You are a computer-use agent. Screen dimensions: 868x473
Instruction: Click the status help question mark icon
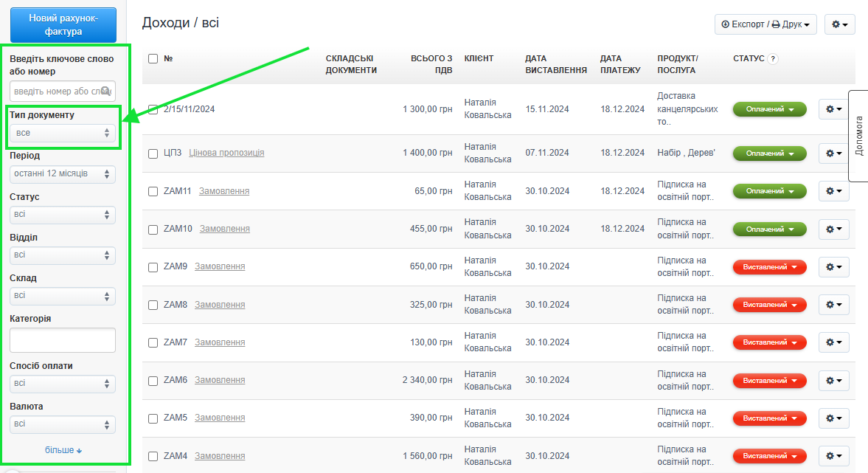[773, 59]
